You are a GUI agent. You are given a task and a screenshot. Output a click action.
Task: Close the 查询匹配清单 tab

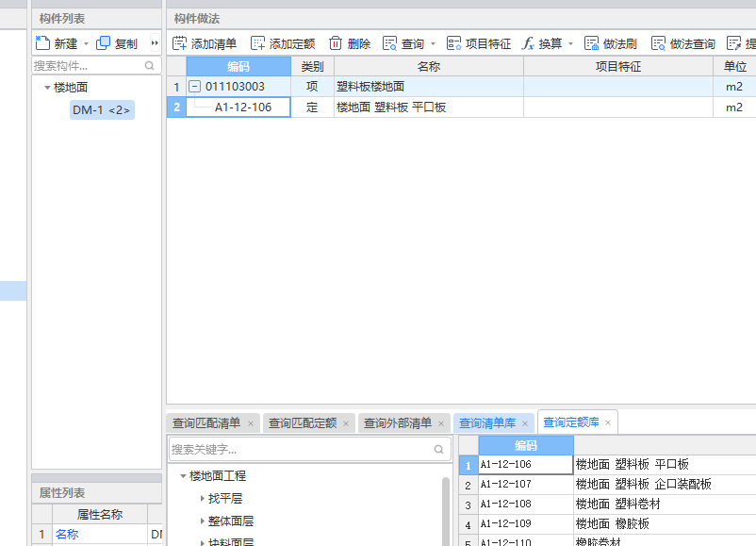tap(251, 423)
